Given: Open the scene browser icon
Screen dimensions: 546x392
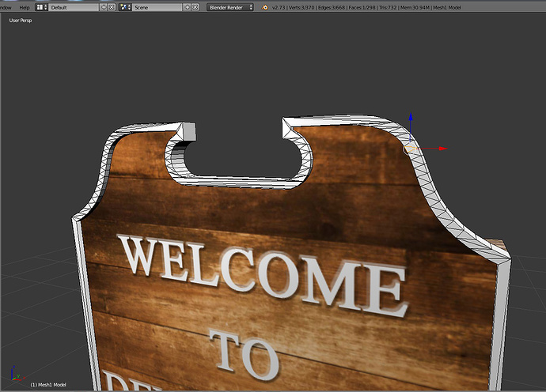Looking at the screenshot, I should [125, 7].
